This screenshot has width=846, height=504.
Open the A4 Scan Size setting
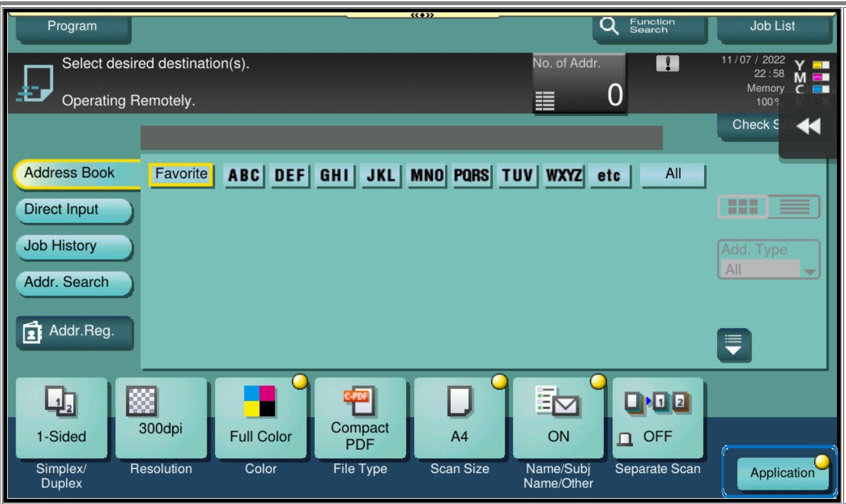(x=459, y=418)
